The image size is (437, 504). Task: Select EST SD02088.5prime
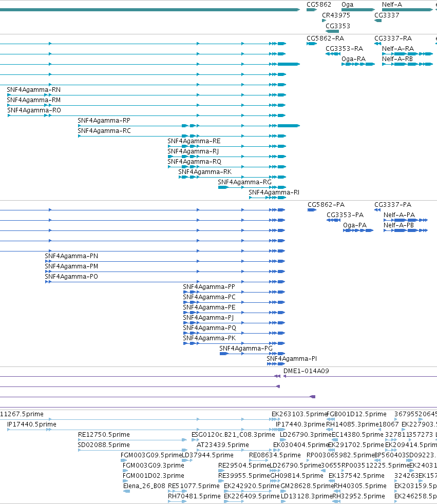(104, 445)
